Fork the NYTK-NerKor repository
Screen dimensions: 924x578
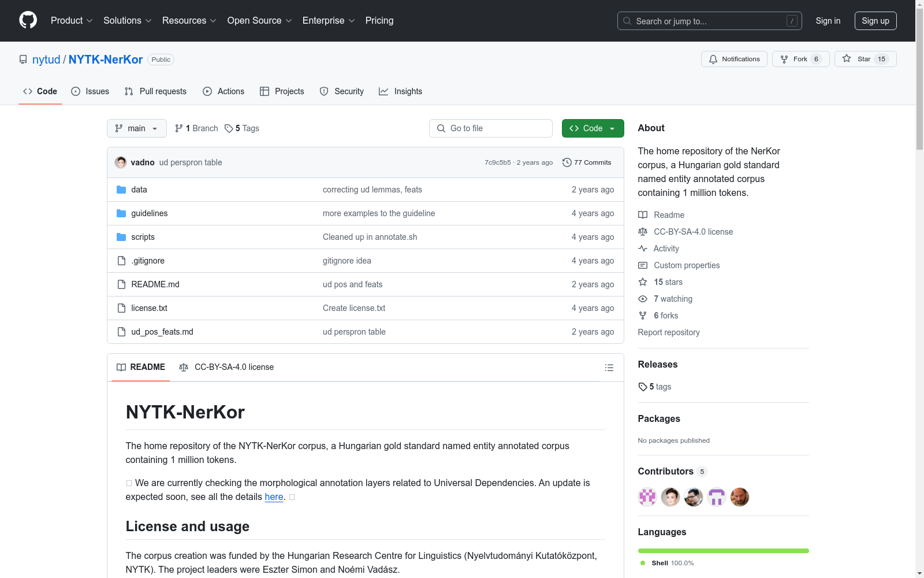[800, 59]
